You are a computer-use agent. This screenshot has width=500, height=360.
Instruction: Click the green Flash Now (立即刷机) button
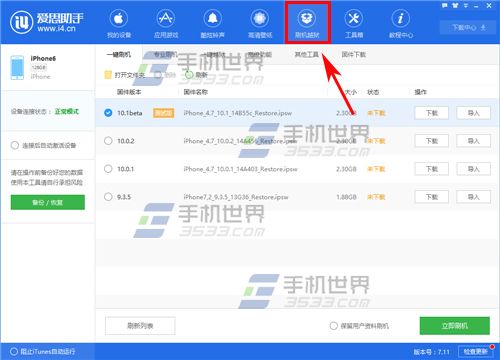[455, 326]
